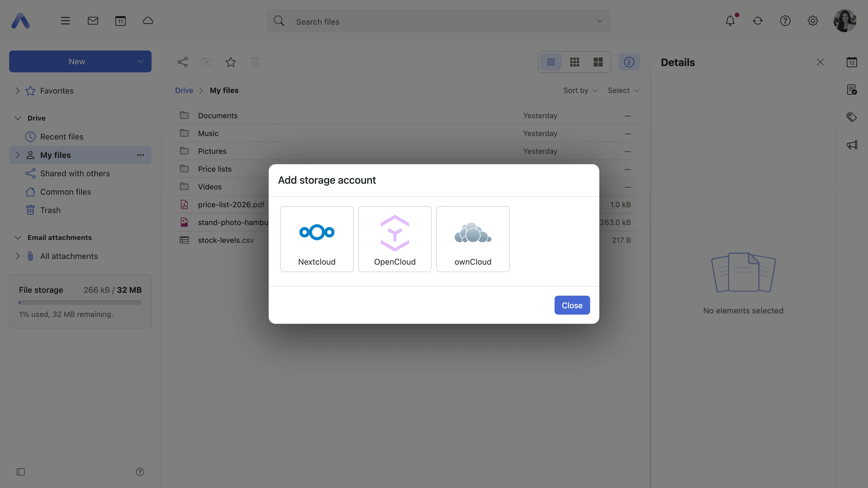Open the user profile avatar

(845, 21)
